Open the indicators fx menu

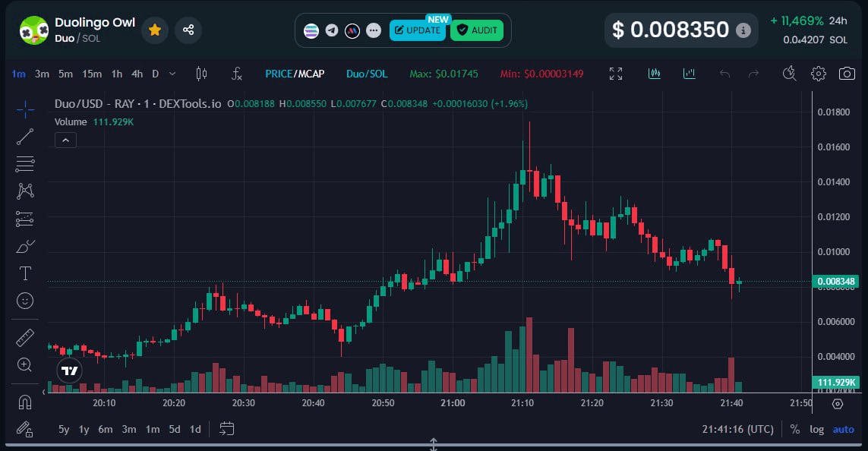[x=236, y=74]
